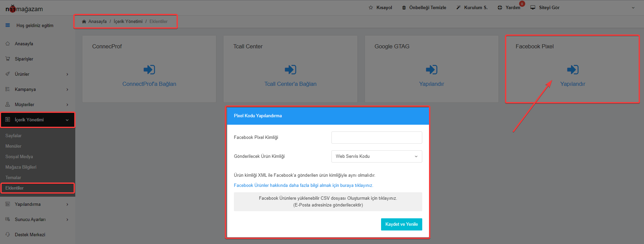This screenshot has height=244, width=644.
Task: Click the Kısayol star icon
Action: [371, 7]
